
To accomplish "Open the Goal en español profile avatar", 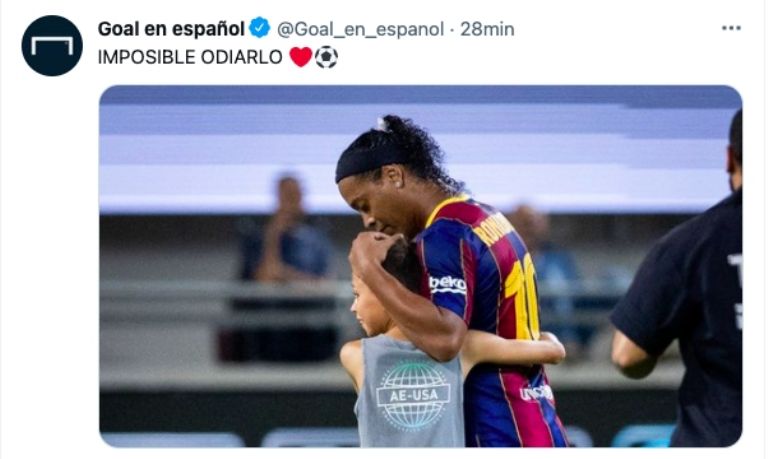I will [x=52, y=46].
